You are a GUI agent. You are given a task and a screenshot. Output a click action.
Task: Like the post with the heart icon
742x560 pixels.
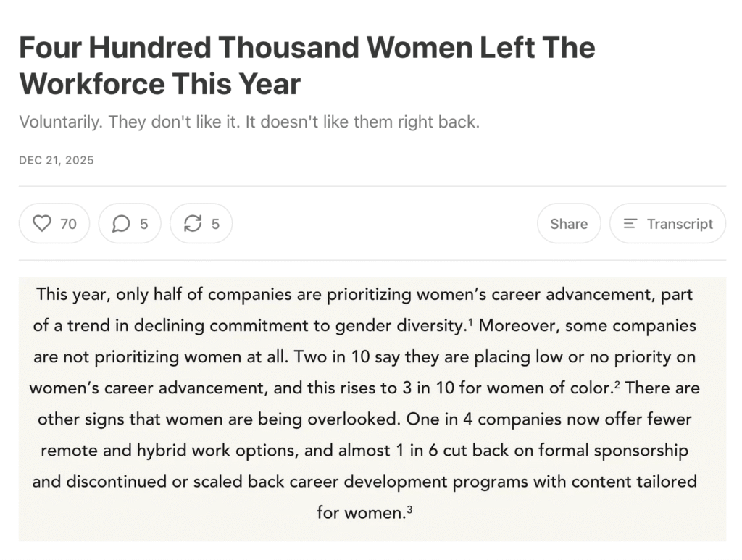pos(43,224)
